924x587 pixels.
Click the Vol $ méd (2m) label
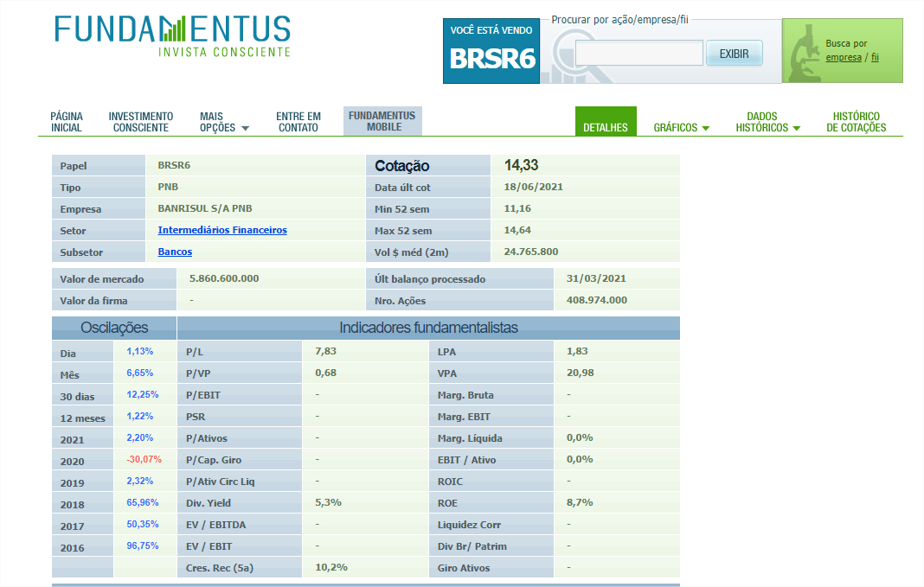(411, 252)
